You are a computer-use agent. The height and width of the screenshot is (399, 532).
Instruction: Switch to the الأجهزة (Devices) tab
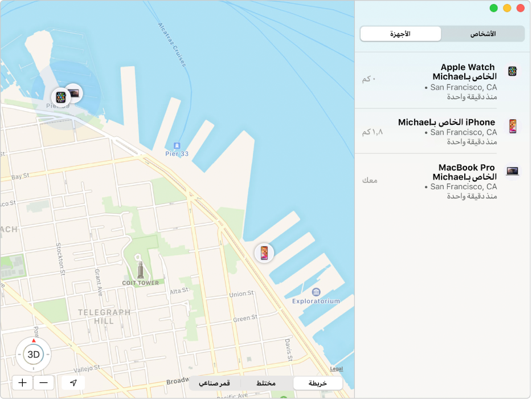400,34
